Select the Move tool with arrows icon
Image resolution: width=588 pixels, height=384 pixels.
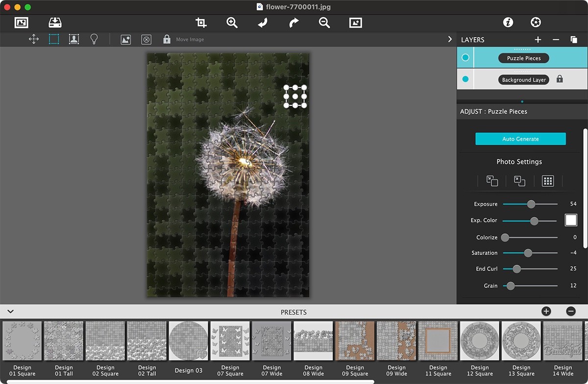33,39
